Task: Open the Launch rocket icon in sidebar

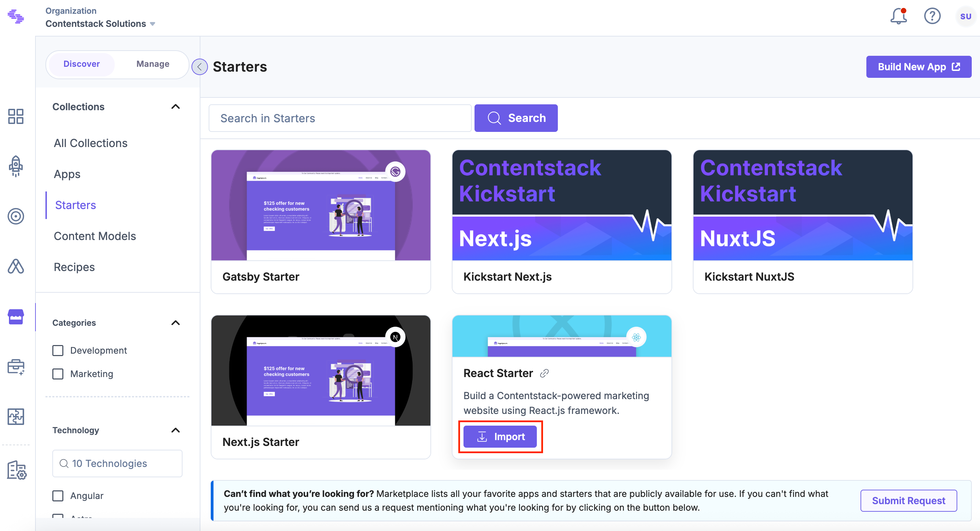Action: 15,166
